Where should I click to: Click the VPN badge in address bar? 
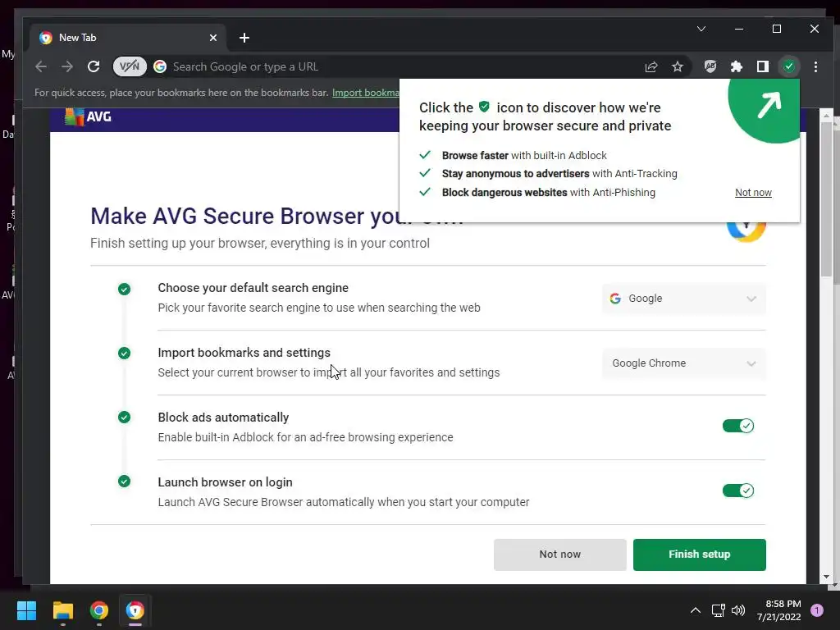130,66
